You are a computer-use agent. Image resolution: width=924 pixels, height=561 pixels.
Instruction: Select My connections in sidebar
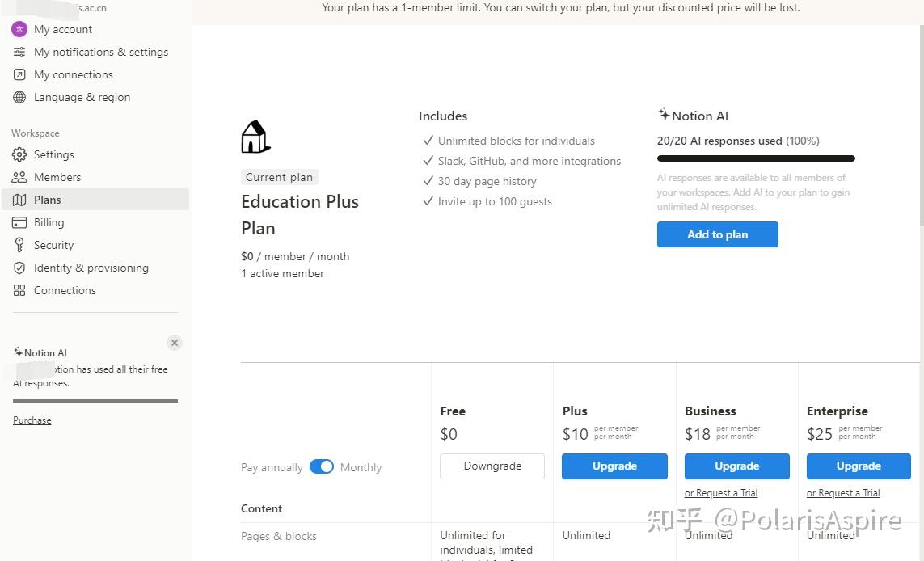73,74
